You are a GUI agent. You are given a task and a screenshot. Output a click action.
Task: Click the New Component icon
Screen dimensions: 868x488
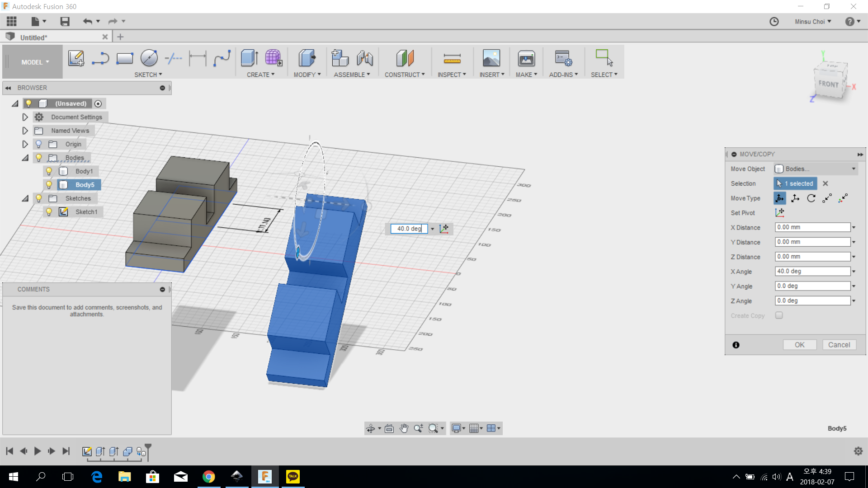[x=340, y=58]
